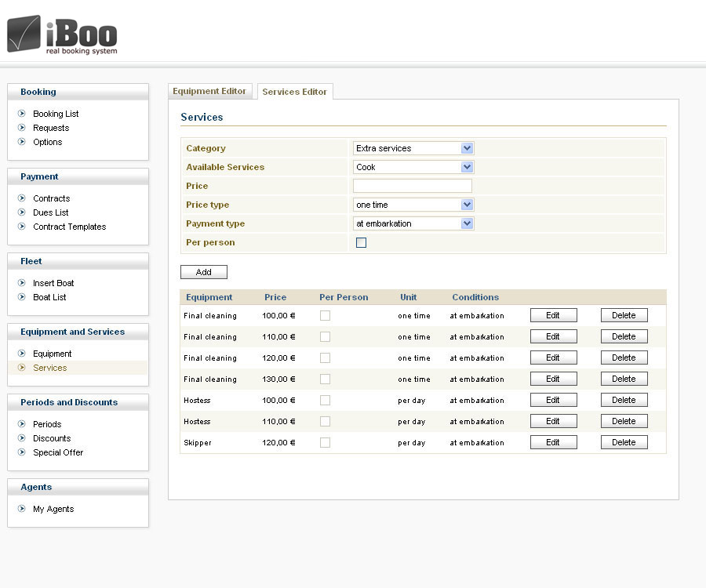Expand the Available Services dropdown

[413, 167]
